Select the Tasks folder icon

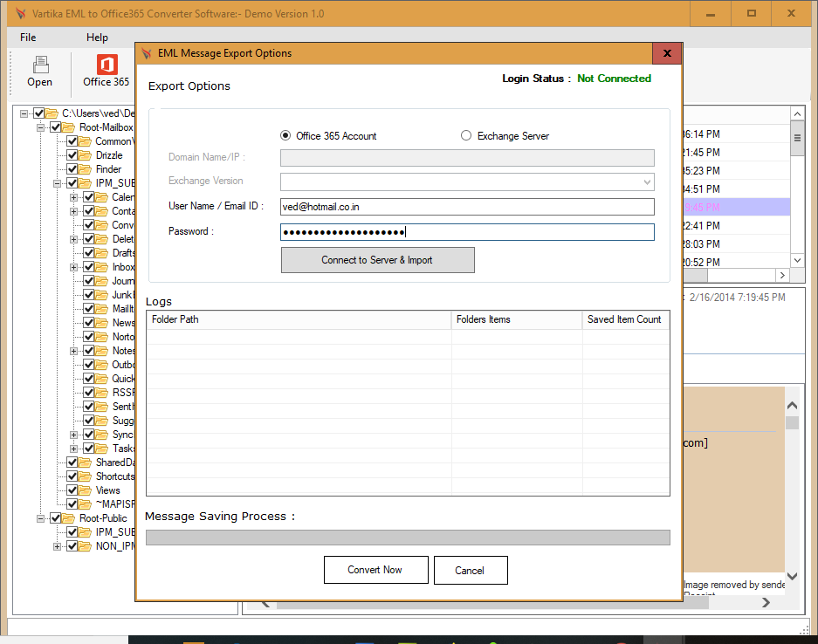[x=102, y=449]
